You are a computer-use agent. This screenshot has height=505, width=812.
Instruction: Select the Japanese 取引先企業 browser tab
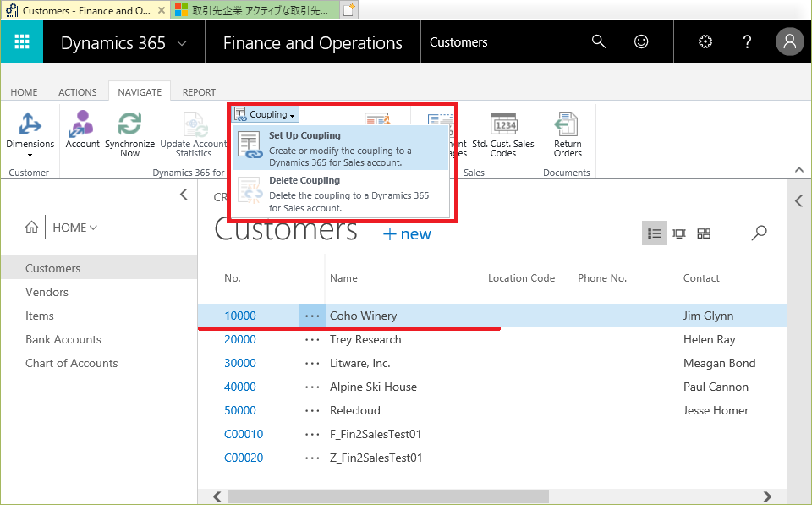[x=255, y=10]
